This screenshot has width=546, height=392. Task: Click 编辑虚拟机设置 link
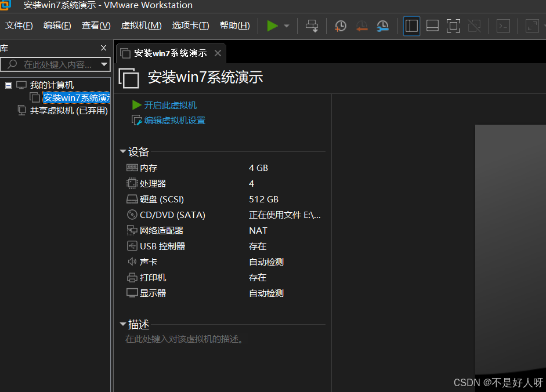coord(175,121)
